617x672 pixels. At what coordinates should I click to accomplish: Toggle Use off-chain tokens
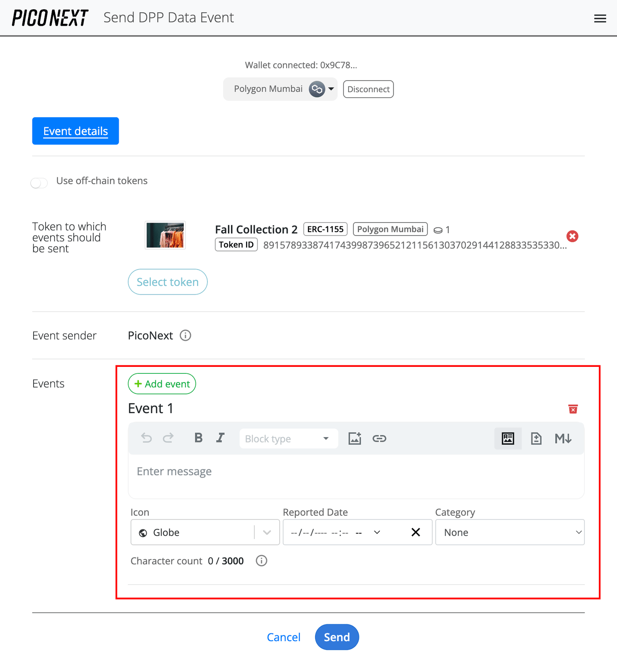[x=39, y=182]
